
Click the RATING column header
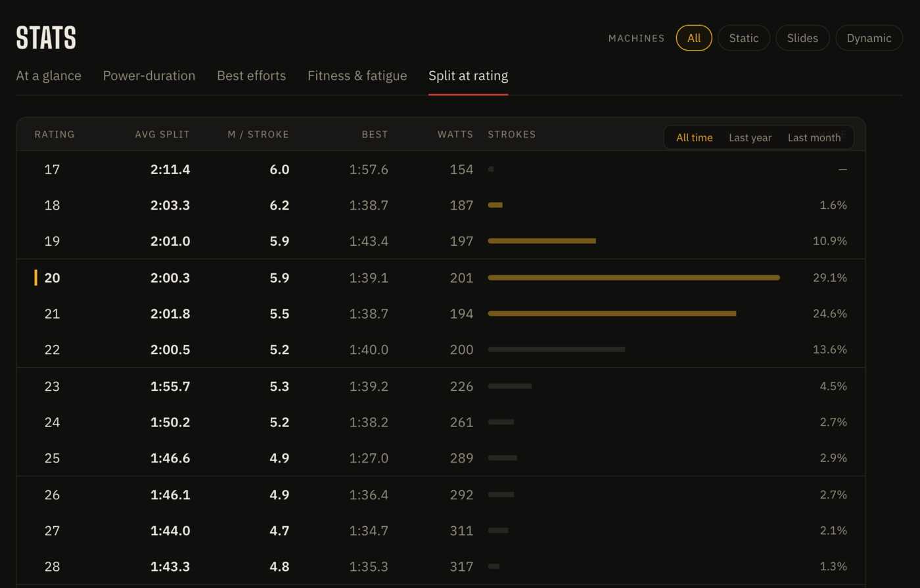click(55, 134)
